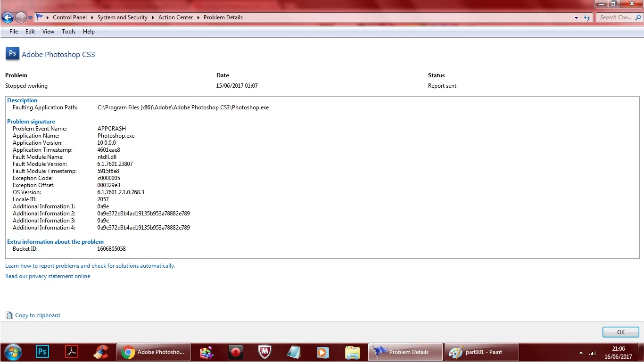Viewport: 644px width, 362px height.
Task: Click the Back navigation arrow
Action: pyautogui.click(x=8, y=17)
